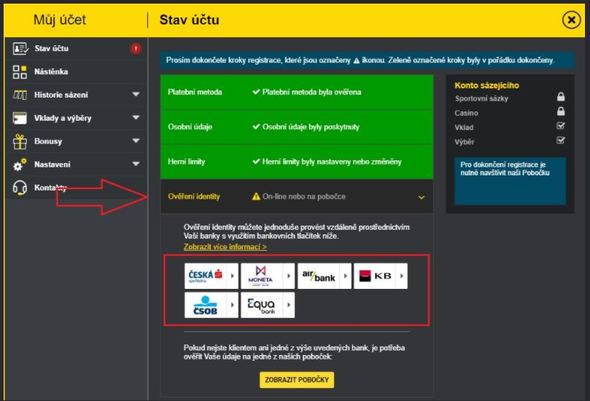Expand the Historie sázení submenu arrow
Screen dimensions: 590x401
coord(136,94)
